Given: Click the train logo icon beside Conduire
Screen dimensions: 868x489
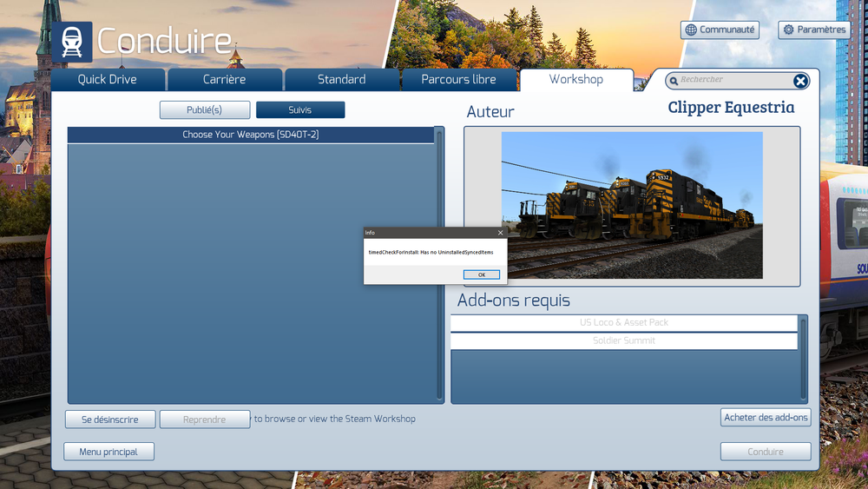Looking at the screenshot, I should (x=72, y=42).
